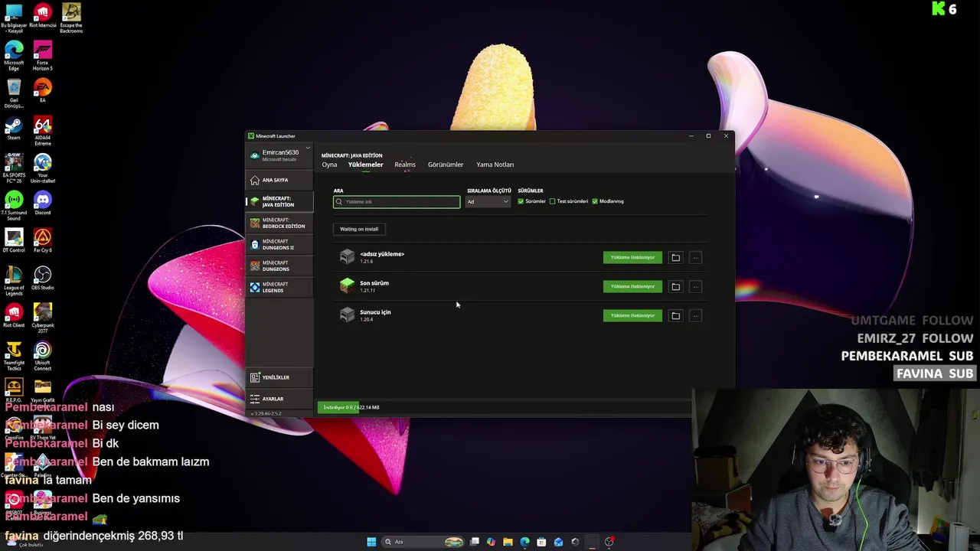The image size is (980, 551).
Task: Open Minecraft Dungeons II in the sidebar
Action: coord(279,244)
